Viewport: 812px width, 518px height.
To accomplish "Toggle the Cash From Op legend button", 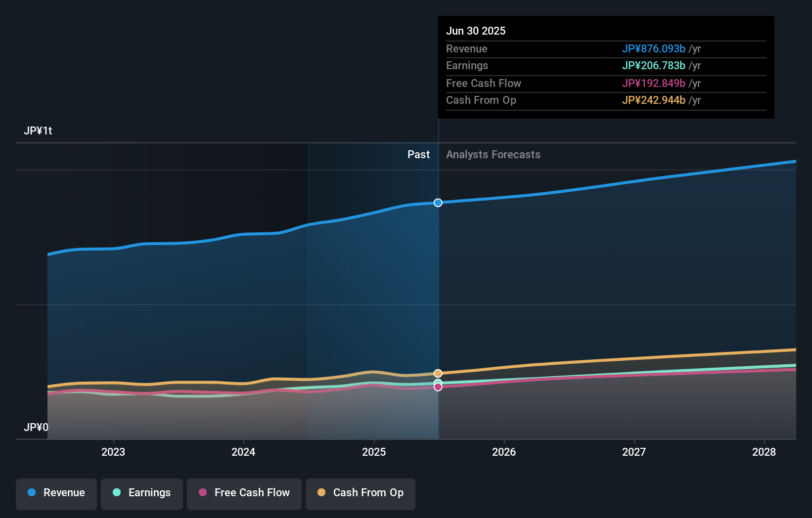I will pos(361,494).
